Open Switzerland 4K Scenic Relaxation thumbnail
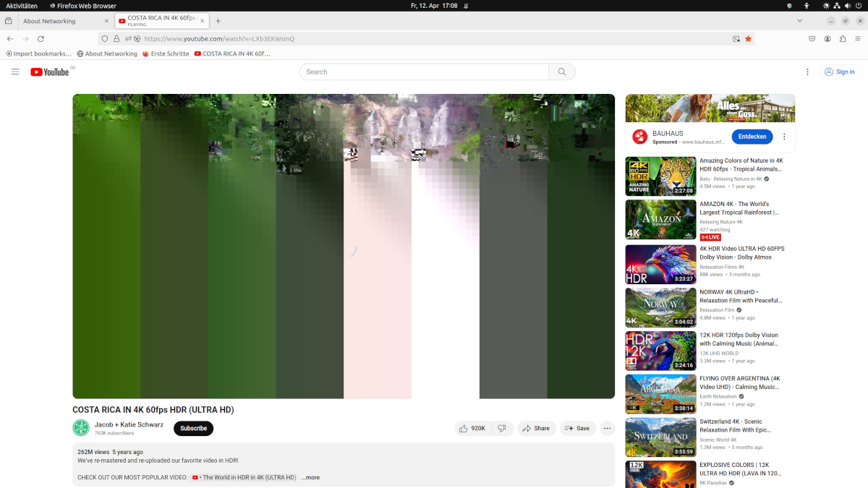 coord(661,437)
